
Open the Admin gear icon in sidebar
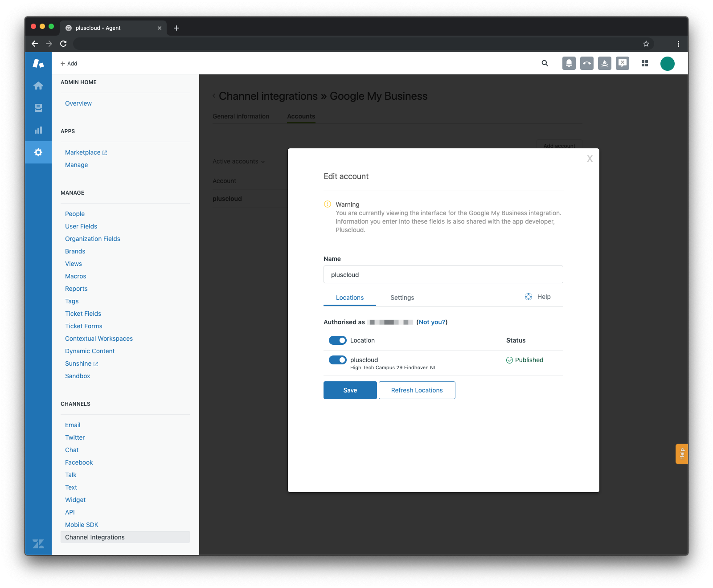(x=38, y=152)
